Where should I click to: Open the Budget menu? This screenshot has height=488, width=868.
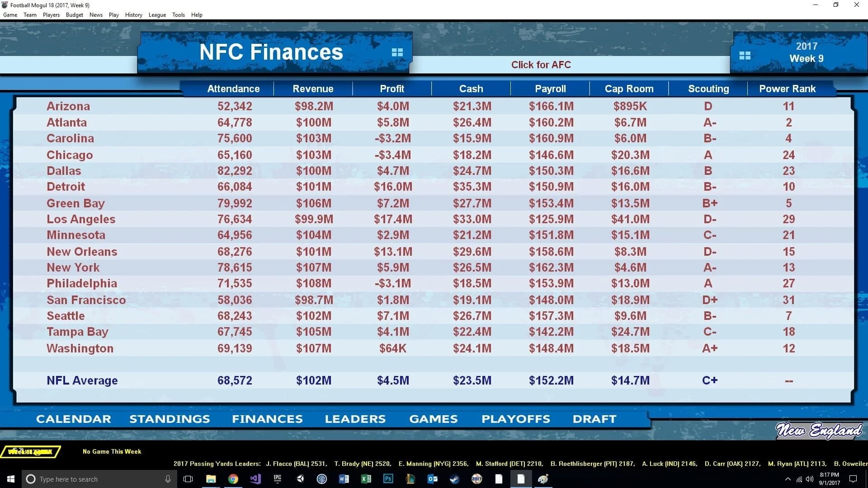pyautogui.click(x=74, y=14)
